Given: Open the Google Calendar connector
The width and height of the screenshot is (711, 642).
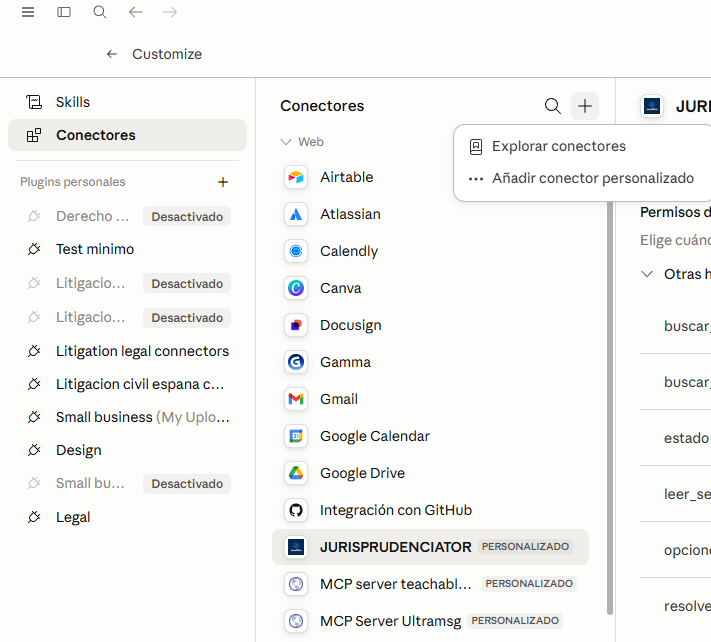Looking at the screenshot, I should click(430, 436).
